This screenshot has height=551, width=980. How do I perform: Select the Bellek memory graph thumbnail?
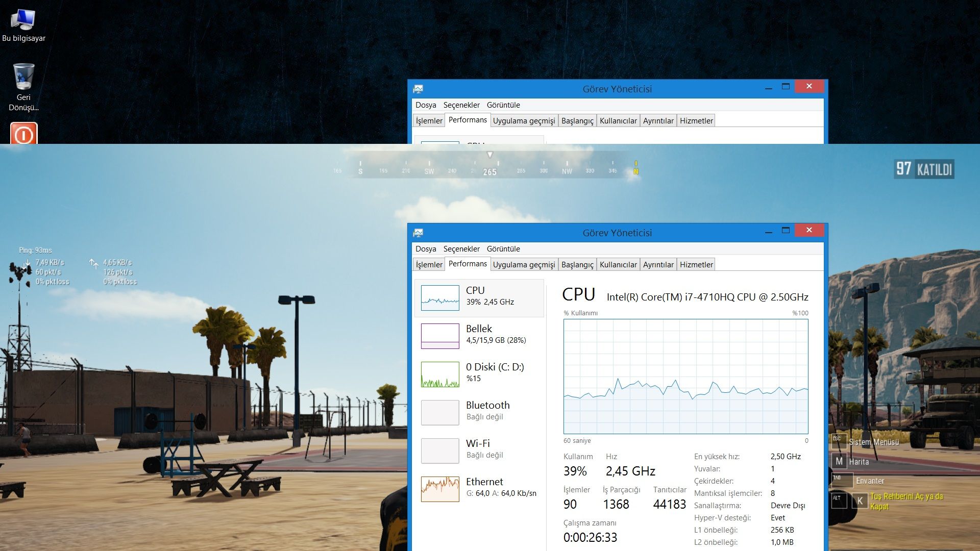coord(439,336)
